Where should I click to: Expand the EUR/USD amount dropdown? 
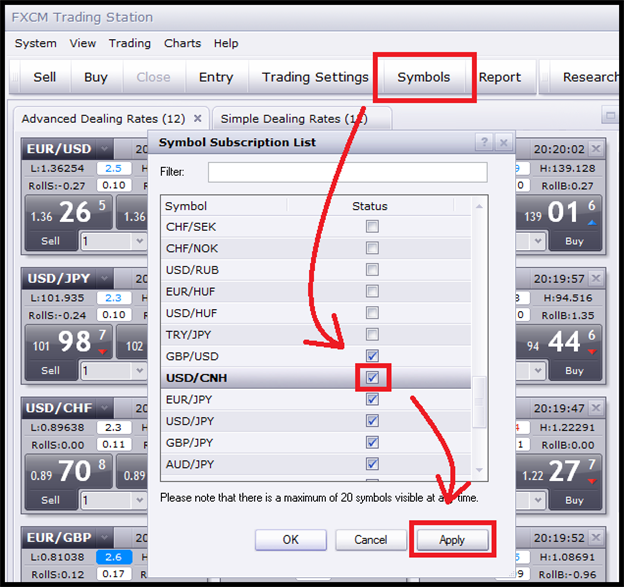(139, 241)
